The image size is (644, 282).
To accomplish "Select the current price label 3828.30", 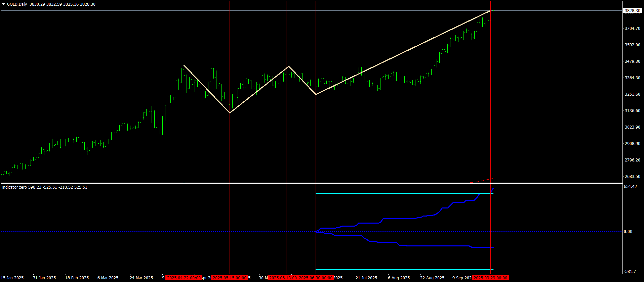I will (632, 11).
